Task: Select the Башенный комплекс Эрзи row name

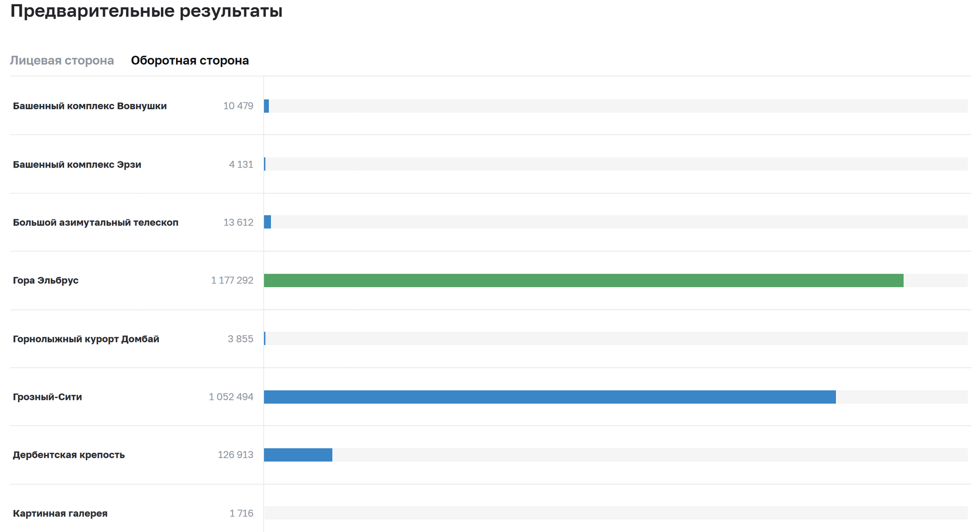Action: [x=77, y=164]
